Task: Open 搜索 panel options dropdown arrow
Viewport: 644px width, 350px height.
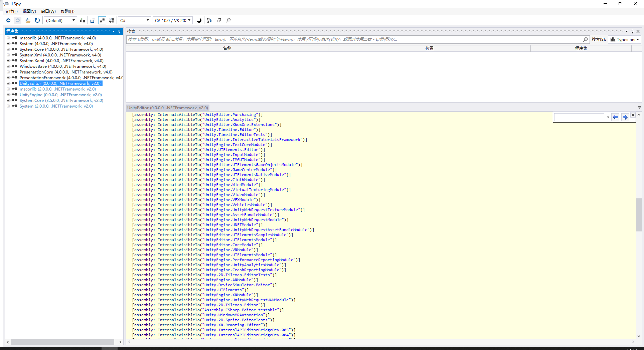Action: point(627,31)
